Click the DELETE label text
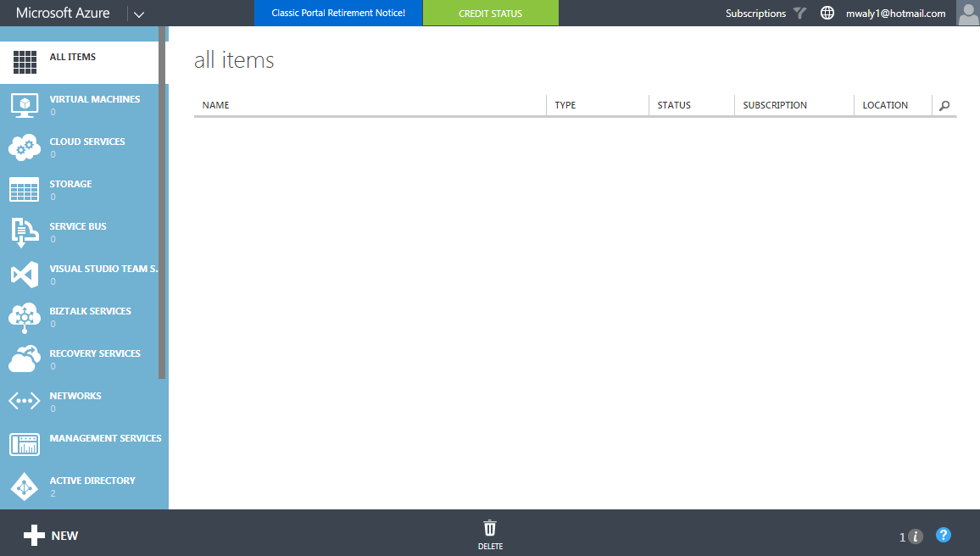 click(490, 547)
